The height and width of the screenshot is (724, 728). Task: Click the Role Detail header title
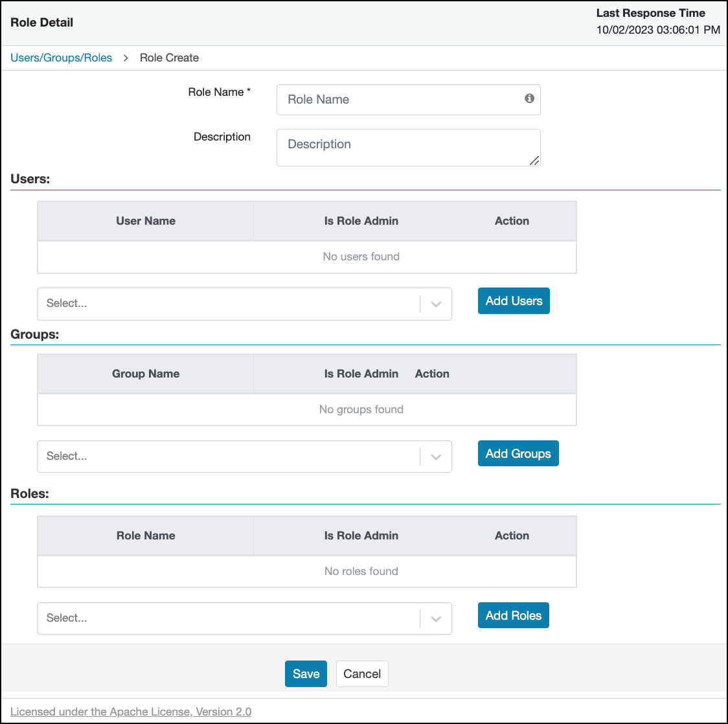(x=41, y=22)
